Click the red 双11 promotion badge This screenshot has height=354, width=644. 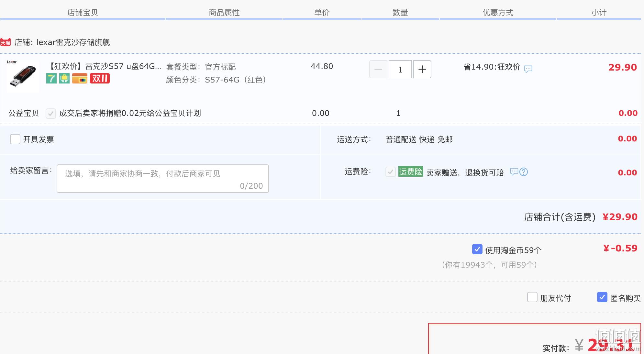(100, 78)
